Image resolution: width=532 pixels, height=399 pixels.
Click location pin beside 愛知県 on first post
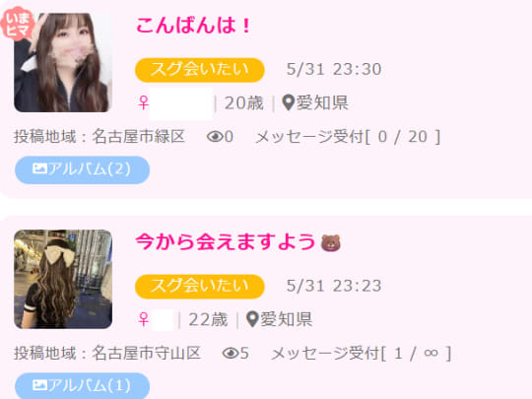[x=289, y=102]
